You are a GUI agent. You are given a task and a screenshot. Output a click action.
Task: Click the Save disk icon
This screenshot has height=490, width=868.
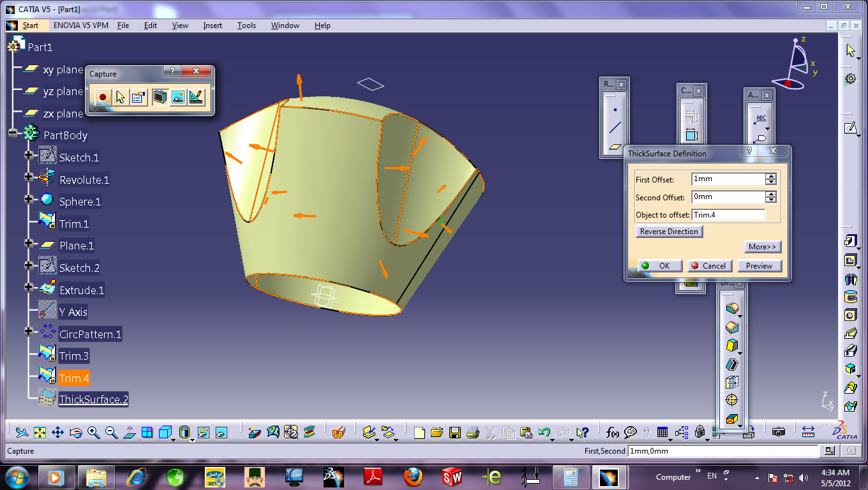pos(455,433)
